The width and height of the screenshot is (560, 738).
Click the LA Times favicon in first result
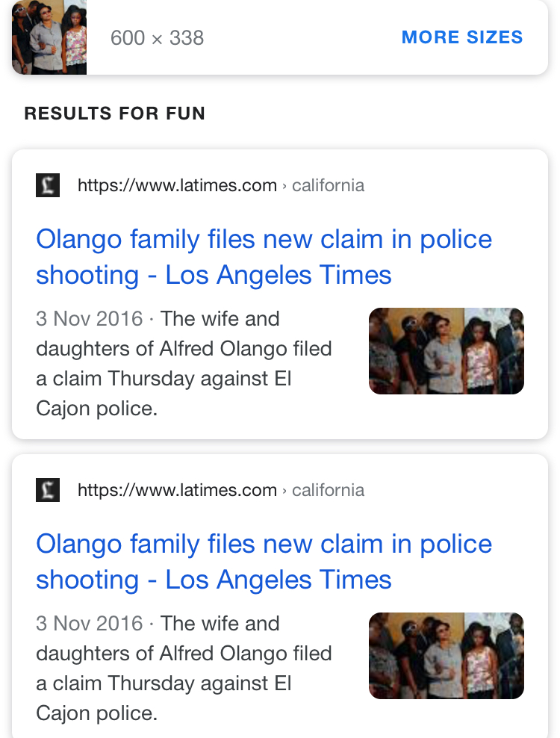(48, 185)
